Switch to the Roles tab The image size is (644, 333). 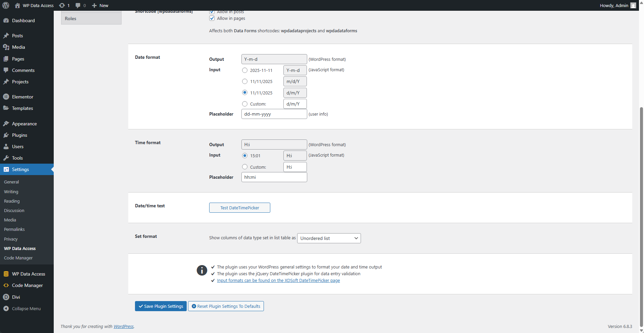pyautogui.click(x=71, y=18)
